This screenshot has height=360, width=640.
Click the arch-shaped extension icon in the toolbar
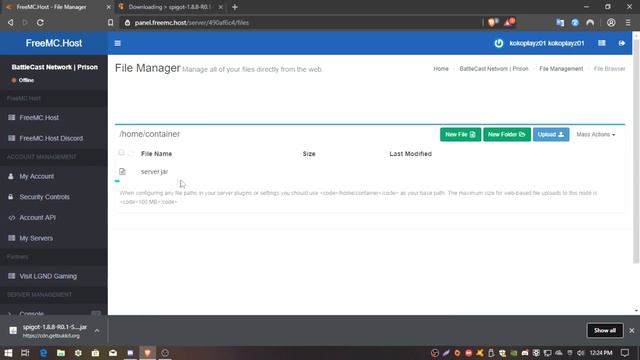pos(590,22)
